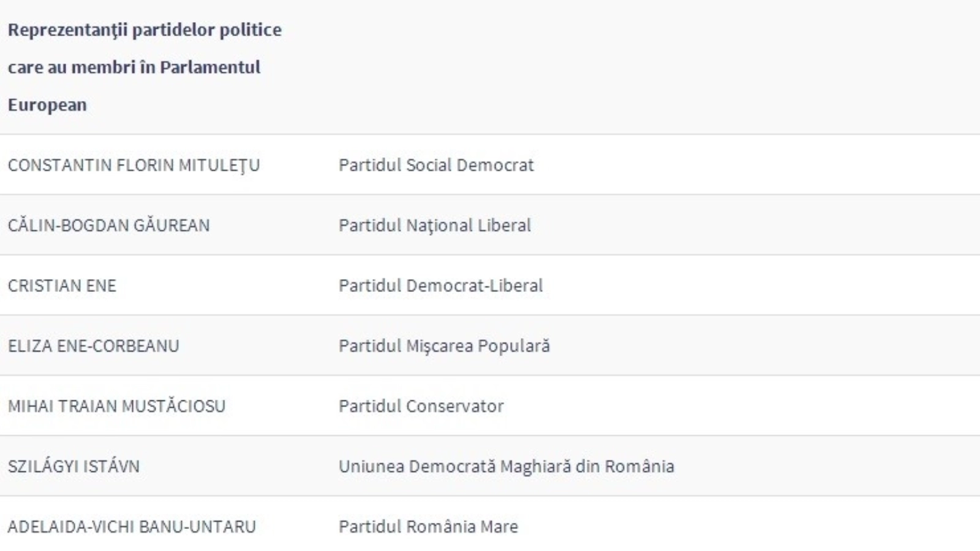Select the name CRISTIAN ENE
Screen dimensions: 980x551
click(62, 286)
